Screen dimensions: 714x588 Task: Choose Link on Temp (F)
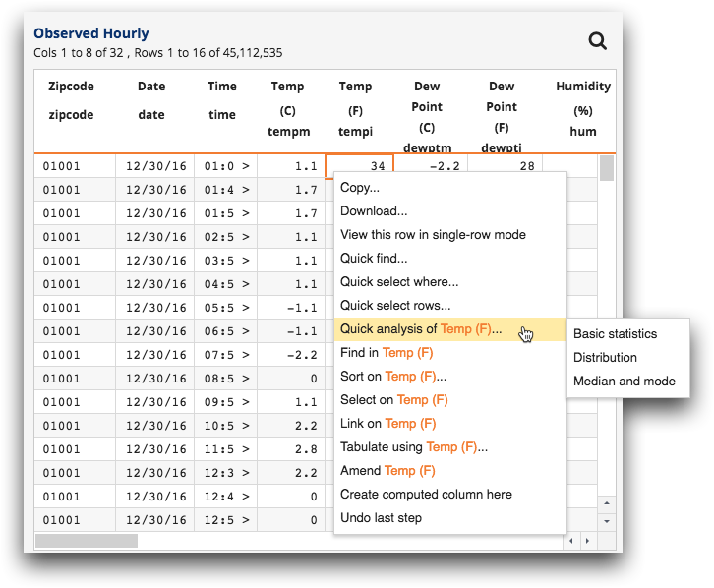click(x=449, y=424)
